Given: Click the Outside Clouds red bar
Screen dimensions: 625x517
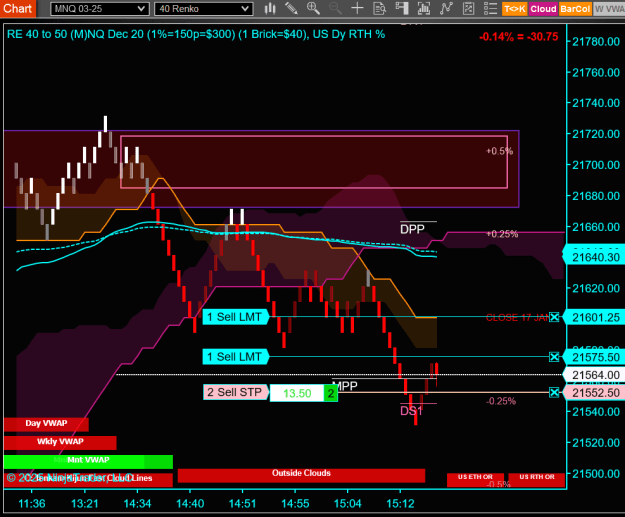Looking at the screenshot, I should tap(301, 475).
